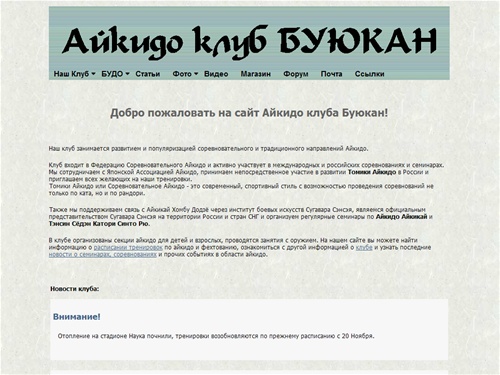500x375 pixels.
Task: Follow the расписании тренировок link
Action: point(128,247)
